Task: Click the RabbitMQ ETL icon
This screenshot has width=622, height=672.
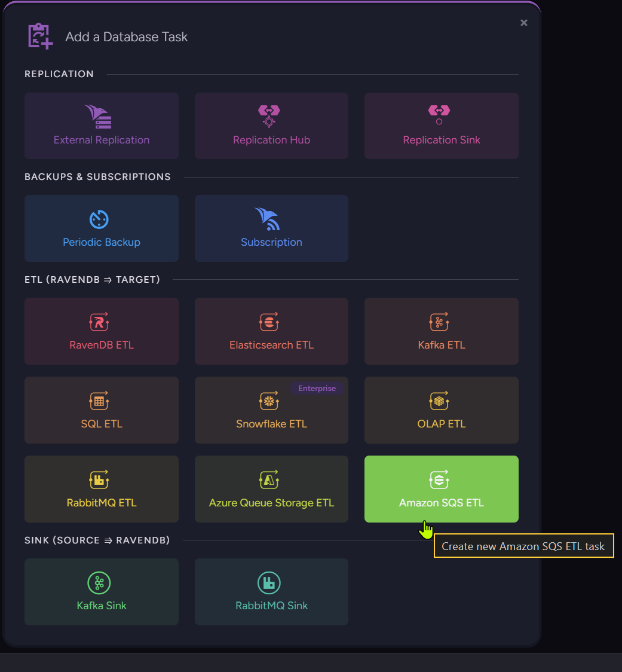Action: (99, 479)
